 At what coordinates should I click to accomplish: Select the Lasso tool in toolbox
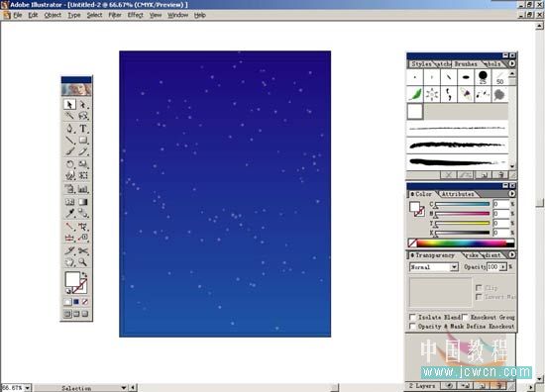[x=83, y=116]
